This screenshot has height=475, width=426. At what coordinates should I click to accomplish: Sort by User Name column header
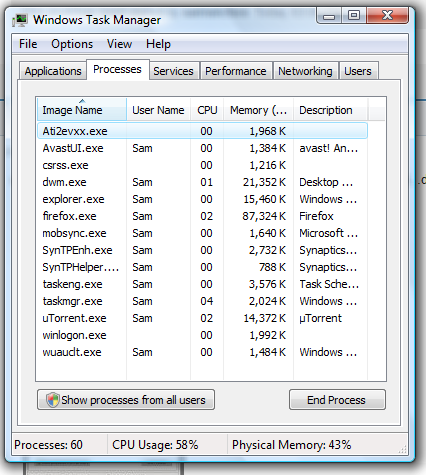(158, 110)
